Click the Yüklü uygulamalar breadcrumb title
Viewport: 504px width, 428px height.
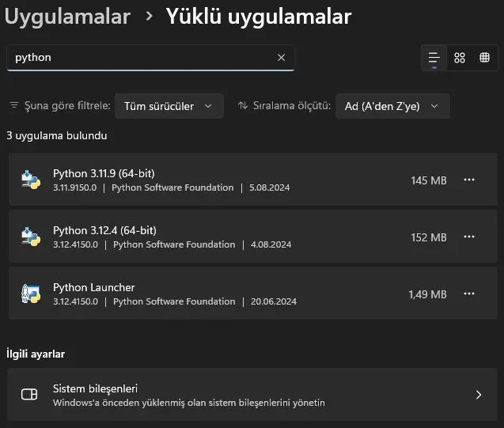pos(259,17)
